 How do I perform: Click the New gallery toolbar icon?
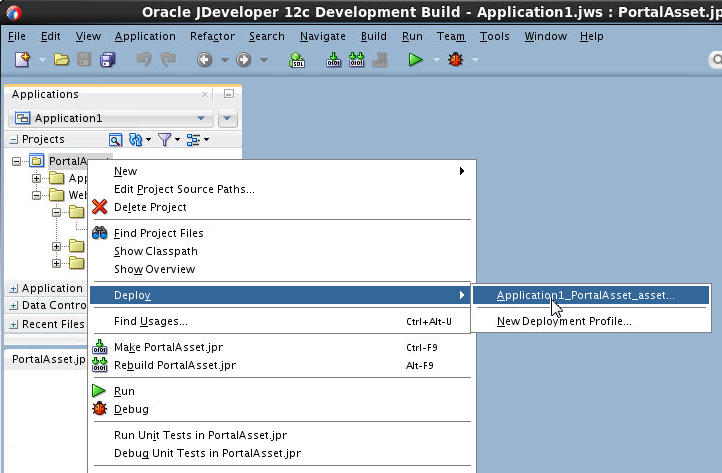(x=22, y=59)
